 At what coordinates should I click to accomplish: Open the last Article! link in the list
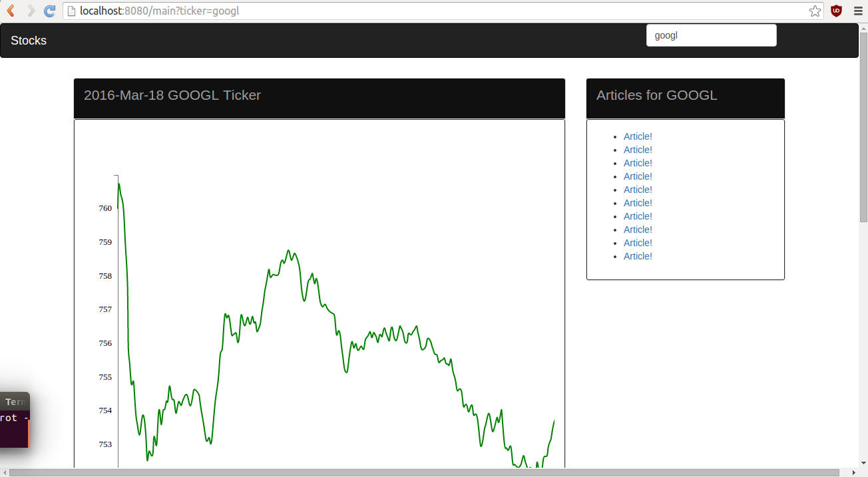638,256
